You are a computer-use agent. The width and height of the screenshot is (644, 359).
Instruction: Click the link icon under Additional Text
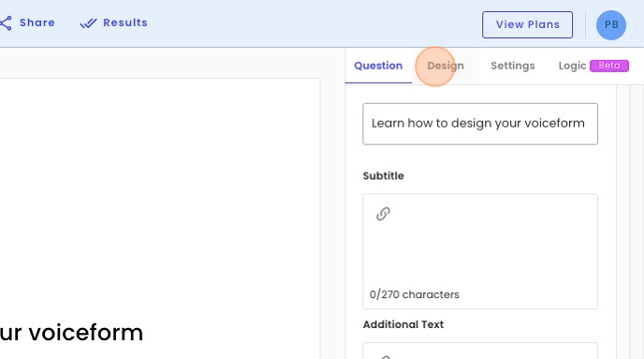tap(383, 357)
